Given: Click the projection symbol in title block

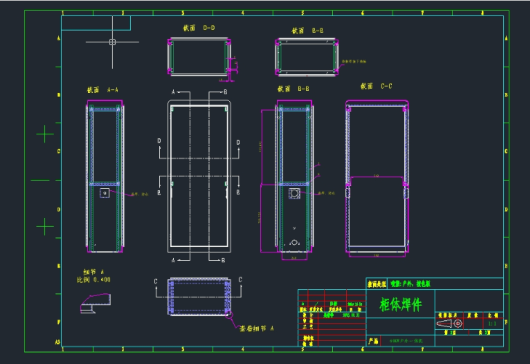Looking at the screenshot, I should pos(450,323).
